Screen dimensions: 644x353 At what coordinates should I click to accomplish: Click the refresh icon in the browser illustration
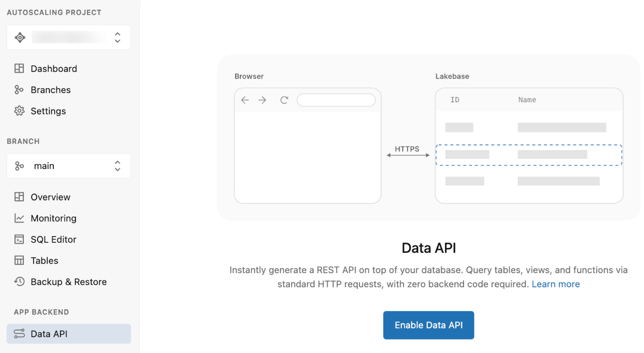(284, 100)
